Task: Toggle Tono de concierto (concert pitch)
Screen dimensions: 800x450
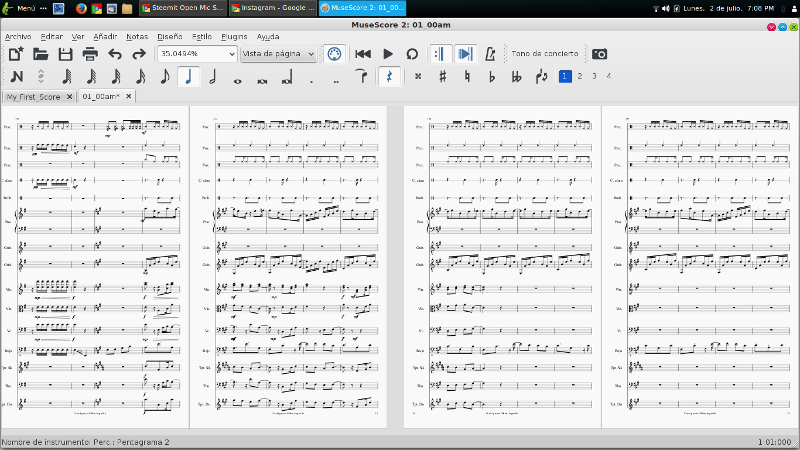Action: tap(545, 54)
